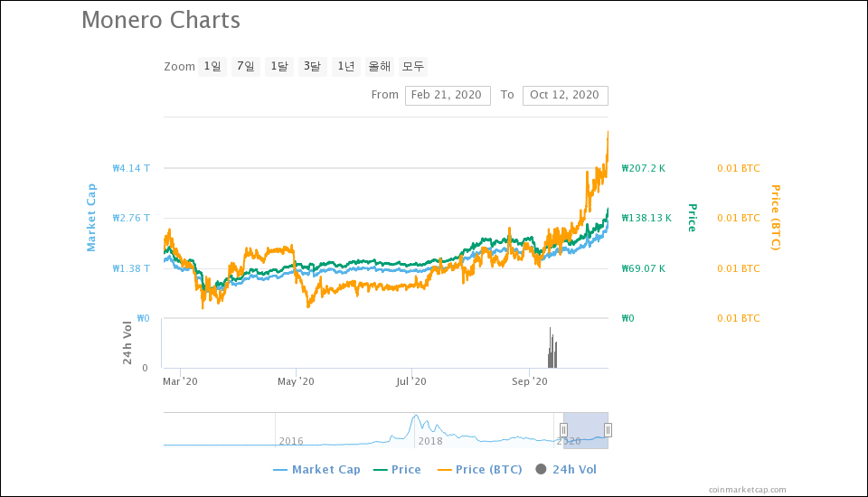Click the Mar '20 x-axis label
The height and width of the screenshot is (497, 868).
[x=180, y=381]
